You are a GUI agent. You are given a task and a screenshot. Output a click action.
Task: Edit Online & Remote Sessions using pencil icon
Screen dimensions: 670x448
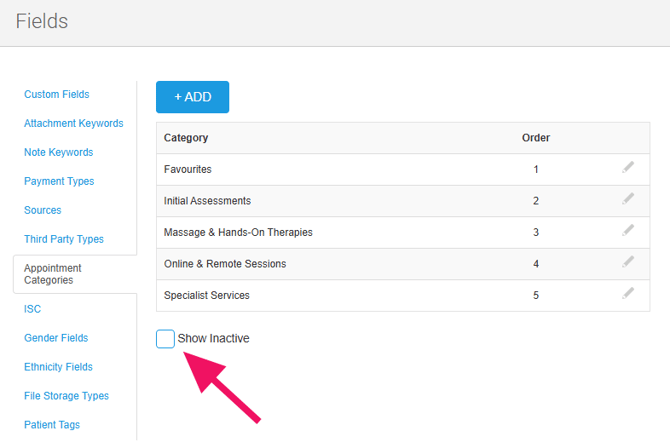coord(628,263)
